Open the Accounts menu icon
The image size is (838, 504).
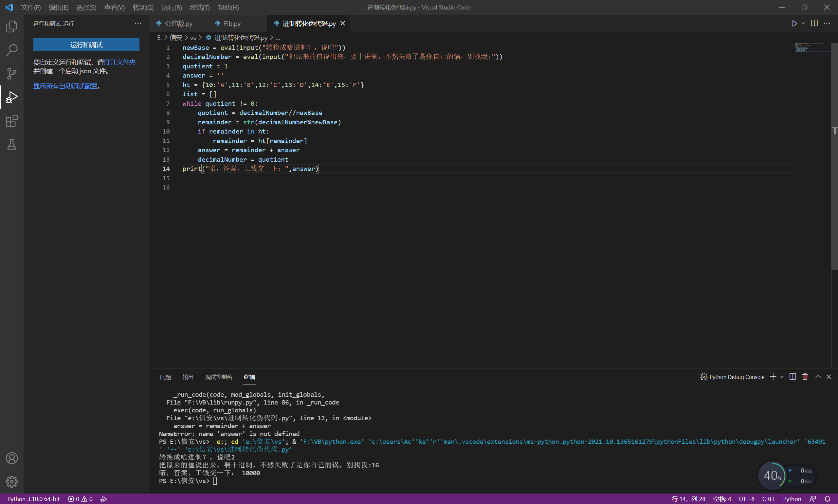[11, 458]
